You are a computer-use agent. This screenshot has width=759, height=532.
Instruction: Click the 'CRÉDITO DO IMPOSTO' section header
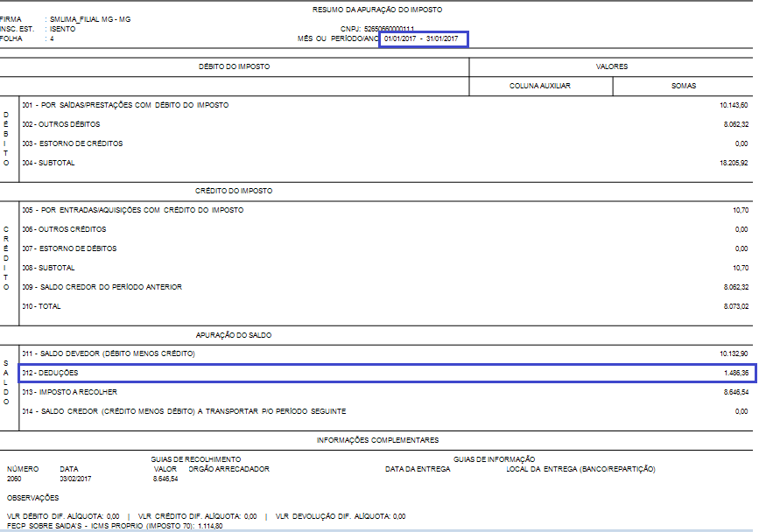pyautogui.click(x=234, y=191)
